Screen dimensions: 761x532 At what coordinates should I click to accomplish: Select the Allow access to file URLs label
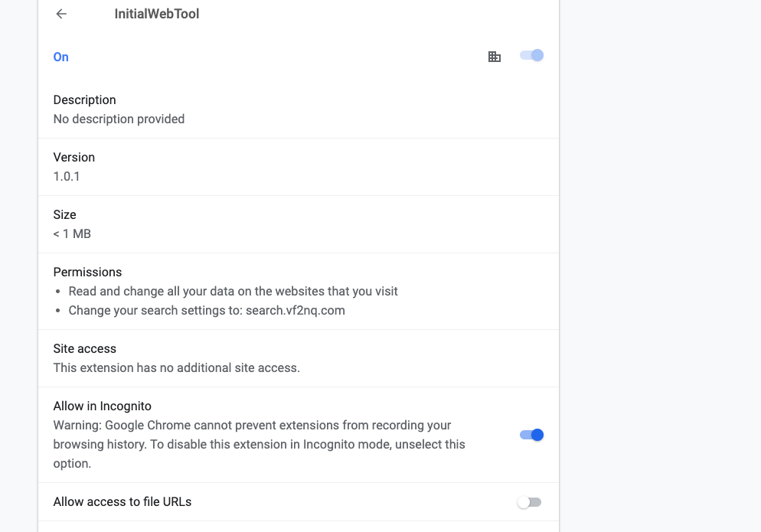(122, 501)
